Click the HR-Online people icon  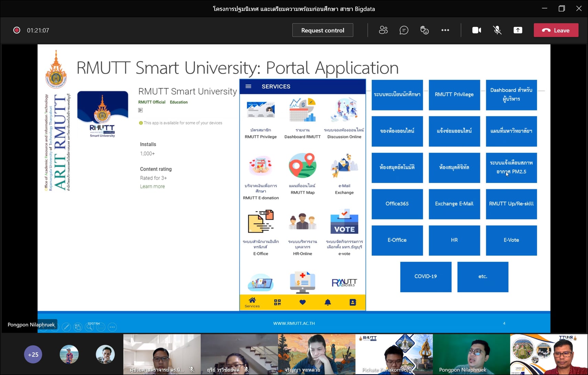[303, 221]
